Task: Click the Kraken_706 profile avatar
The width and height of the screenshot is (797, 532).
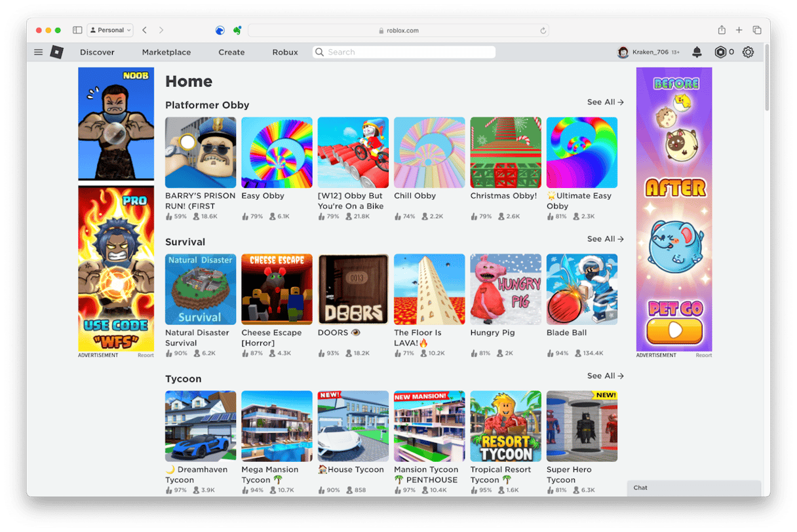Action: coord(623,52)
